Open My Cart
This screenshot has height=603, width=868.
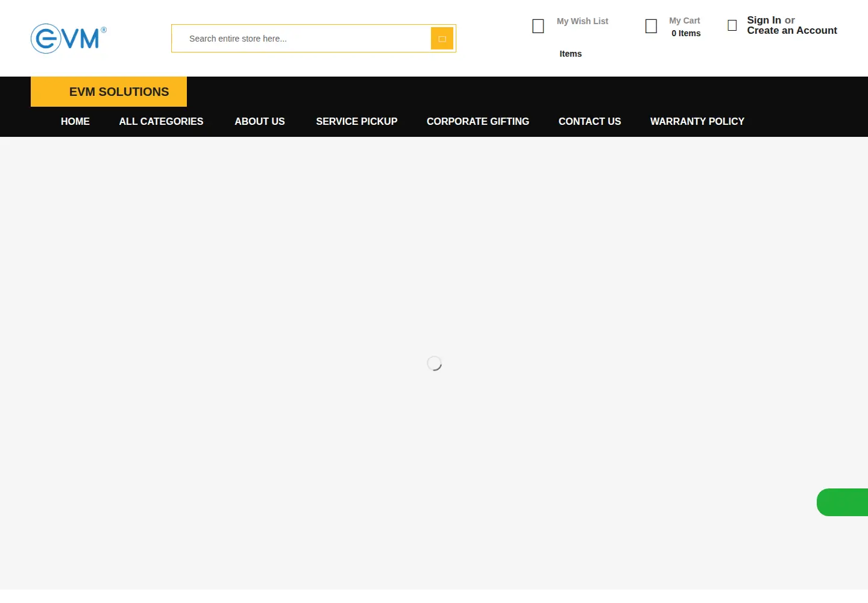click(684, 21)
